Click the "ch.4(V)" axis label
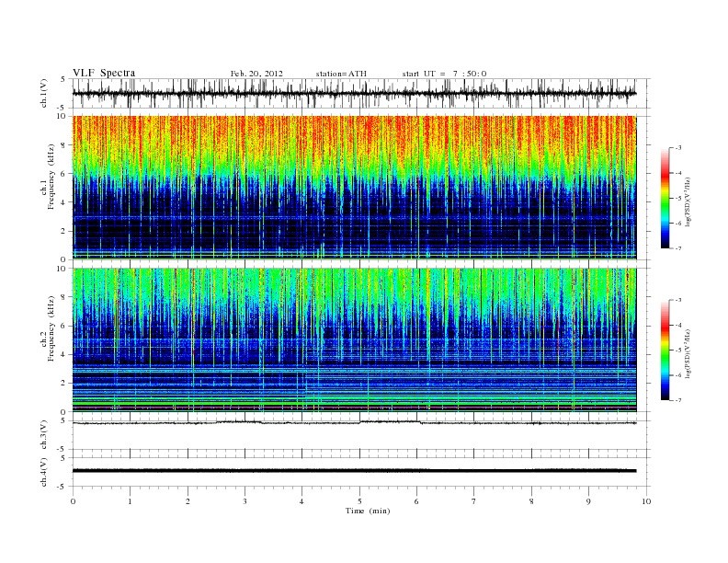Screen dimensions: 728x563 click(44, 472)
